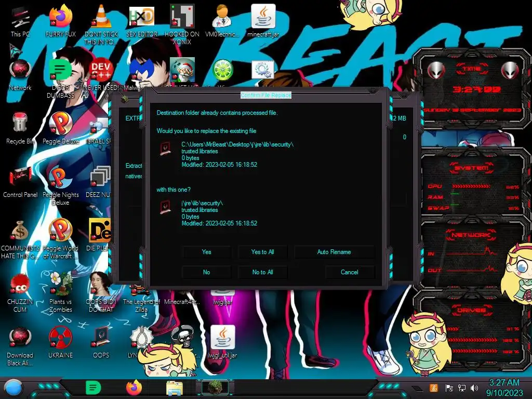The height and width of the screenshot is (399, 532).
Task: Click the Start orb button
Action: tap(14, 388)
